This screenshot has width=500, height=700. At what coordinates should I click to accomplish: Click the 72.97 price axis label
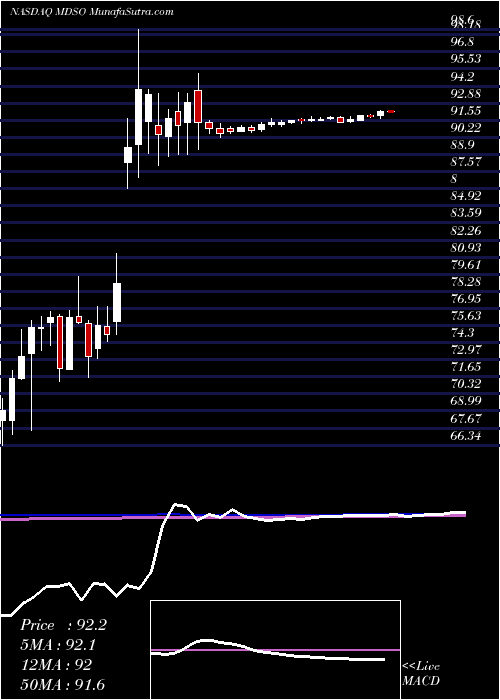466,350
